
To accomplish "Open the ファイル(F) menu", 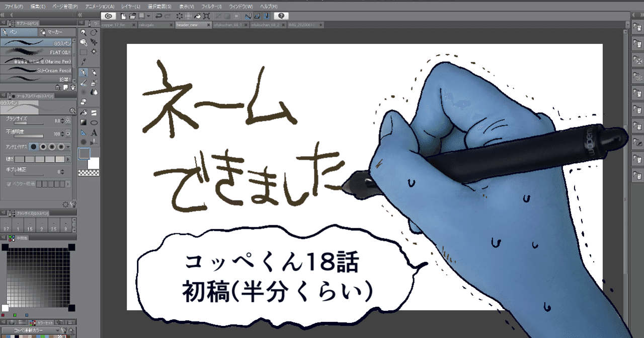I will [13, 6].
